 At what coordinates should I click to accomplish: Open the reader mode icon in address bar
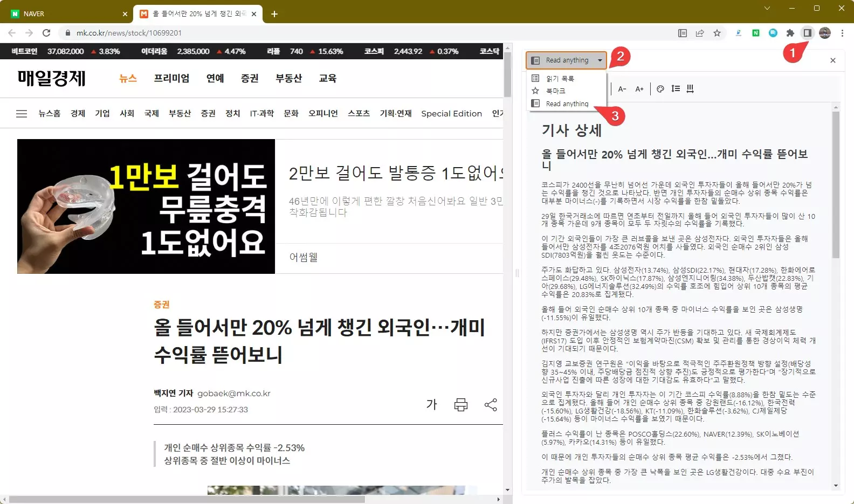coord(683,33)
